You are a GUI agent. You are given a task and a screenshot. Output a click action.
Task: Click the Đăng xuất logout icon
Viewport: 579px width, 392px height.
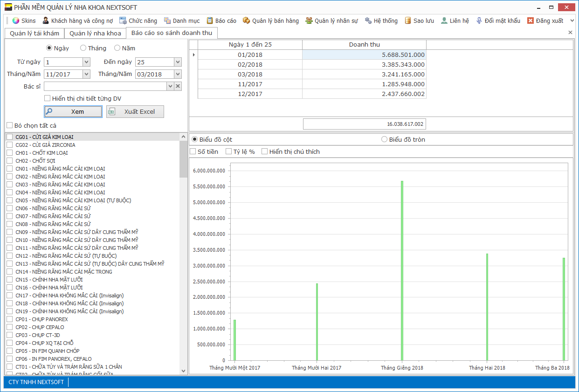pos(531,21)
